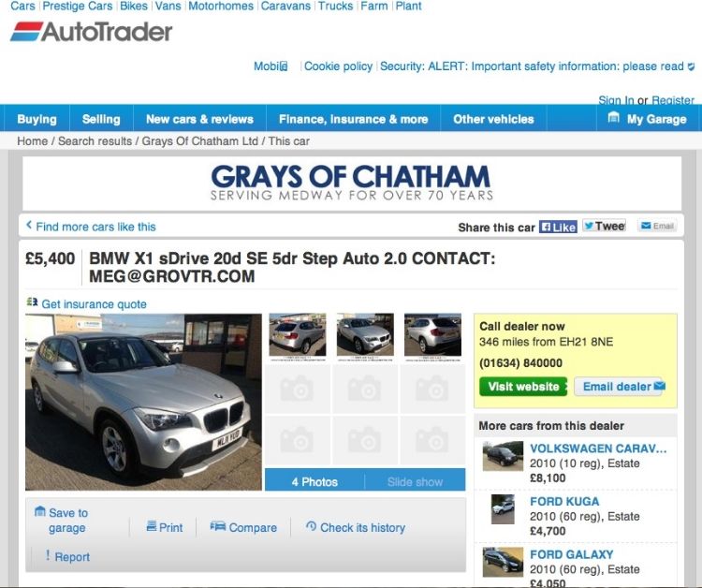Open Finance, insurance & more menu
The image size is (702, 588).
click(353, 119)
